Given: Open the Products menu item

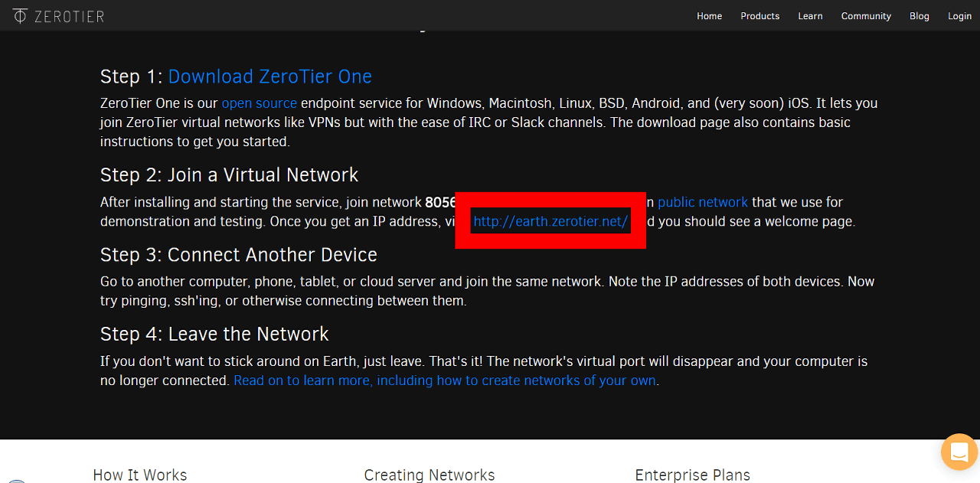Looking at the screenshot, I should pyautogui.click(x=759, y=16).
